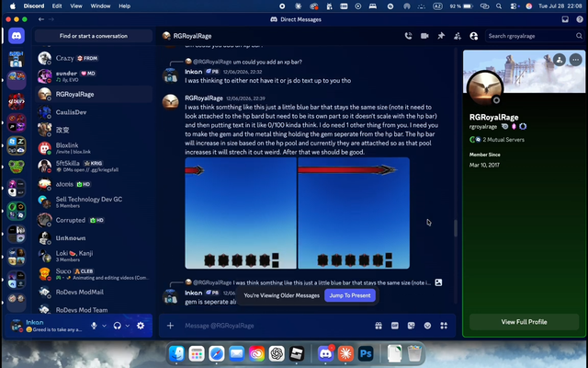Open the emoji picker icon
Screen dimensions: 588x368
[x=427, y=326]
